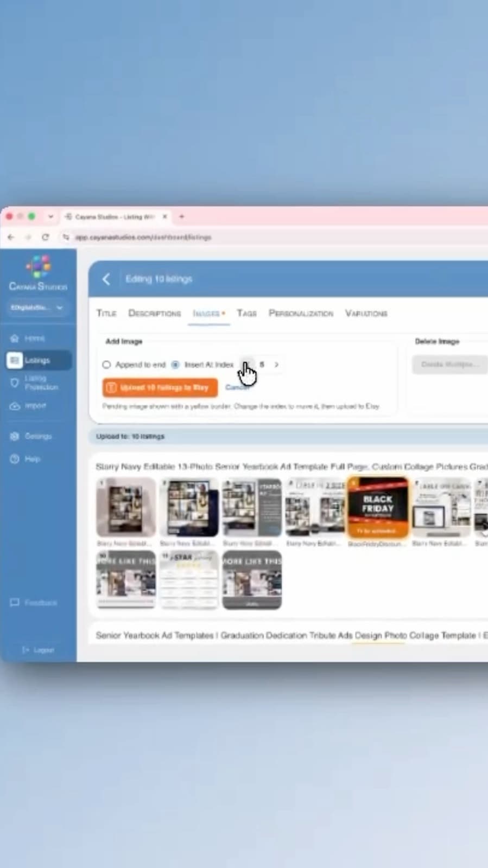
Task: Click the Editing 10 listings header text
Action: tap(159, 279)
